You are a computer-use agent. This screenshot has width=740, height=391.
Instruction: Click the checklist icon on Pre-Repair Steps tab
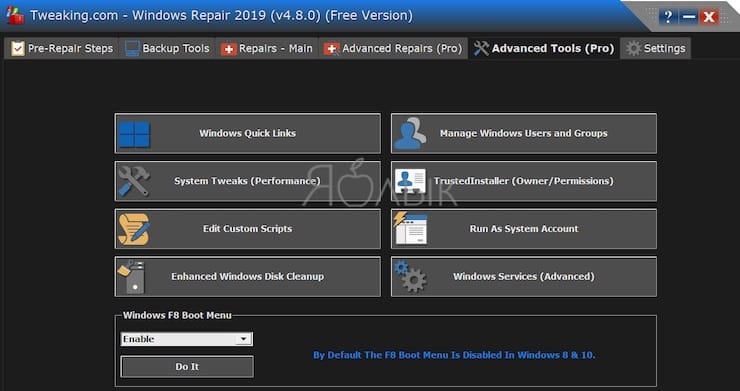tap(17, 48)
